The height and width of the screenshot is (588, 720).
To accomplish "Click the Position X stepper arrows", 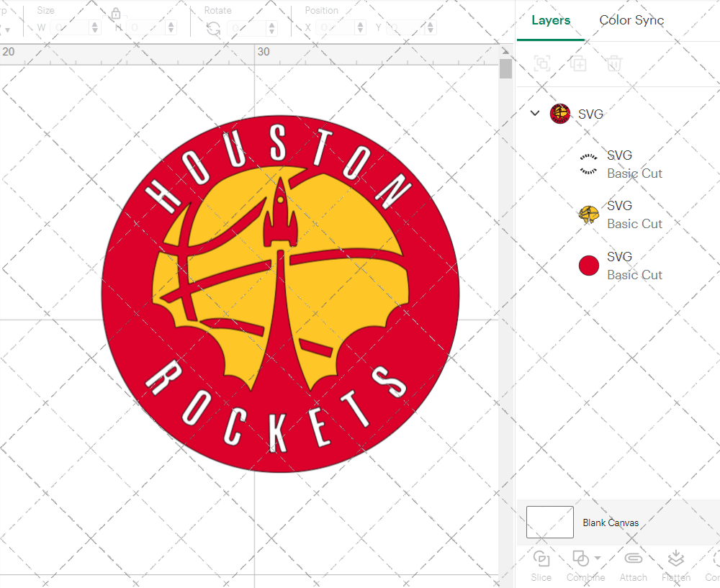I will click(x=361, y=27).
